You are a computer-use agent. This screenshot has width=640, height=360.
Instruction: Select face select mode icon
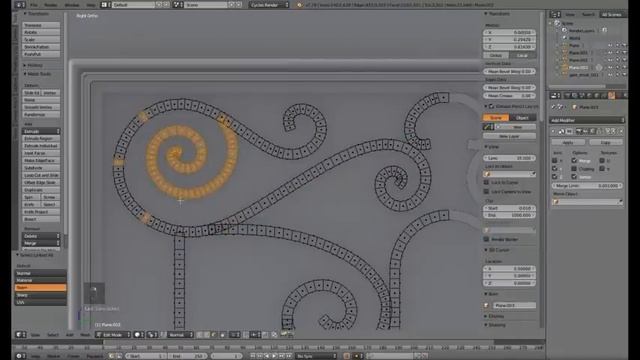[x=213, y=335]
